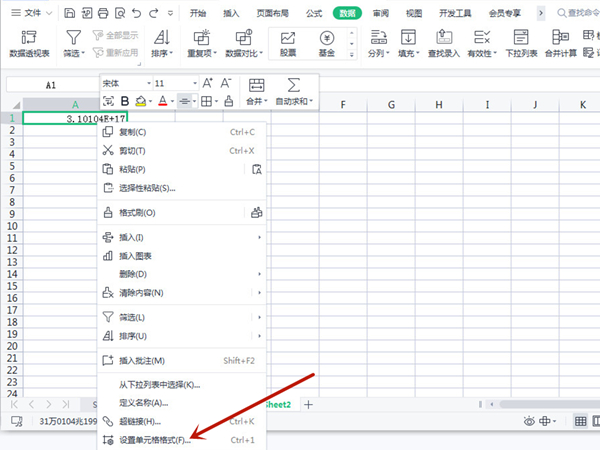Toggle bold in the mini toolbar

pos(125,101)
